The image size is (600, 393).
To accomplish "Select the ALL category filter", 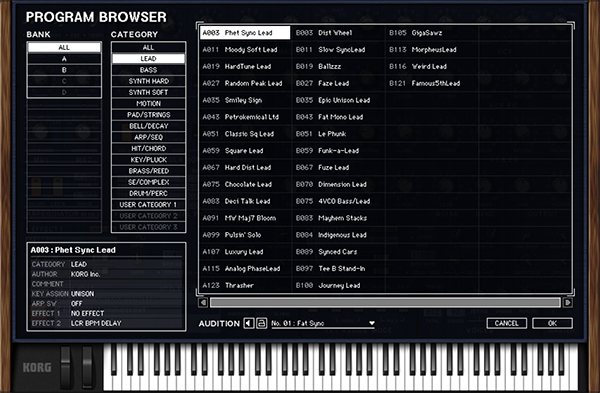I will coord(148,47).
